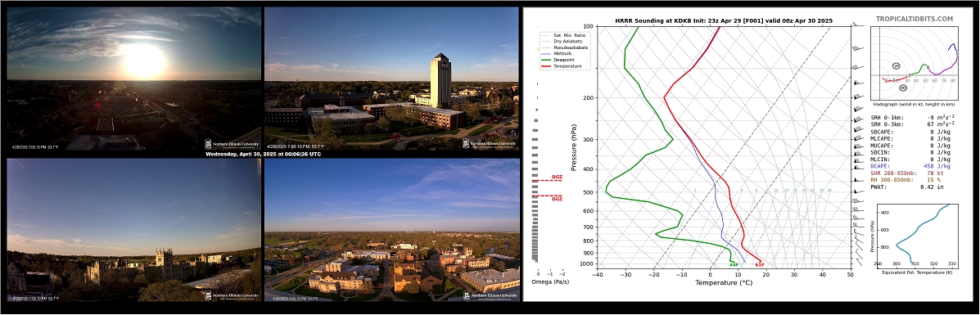Viewport: 980px width, 315px height.
Task: Open the TROPICALTIDBITS.COM link
Action: tap(915, 20)
